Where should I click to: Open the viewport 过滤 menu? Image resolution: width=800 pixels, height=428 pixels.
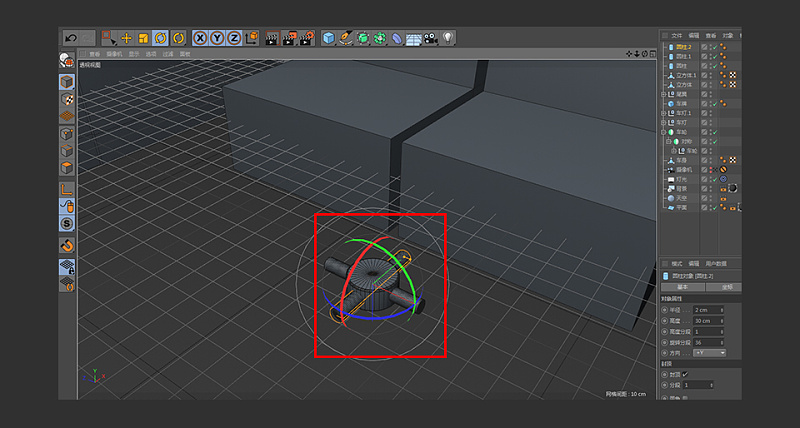click(168, 54)
